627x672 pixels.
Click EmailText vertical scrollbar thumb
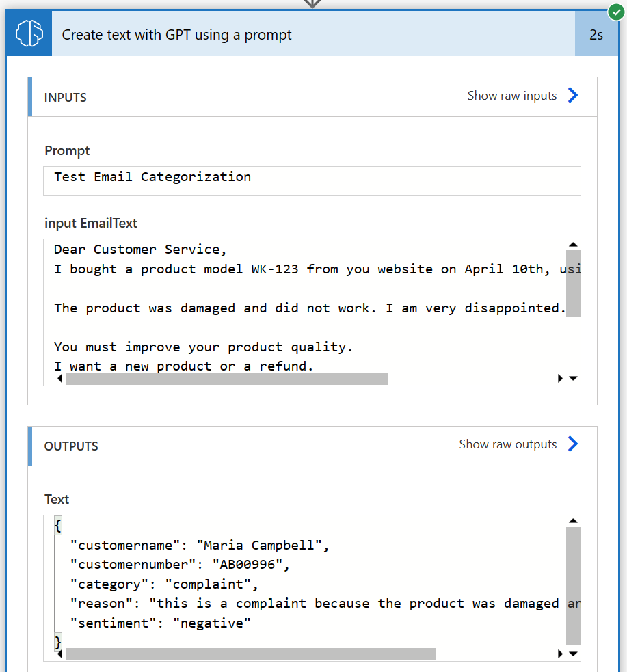pos(573,284)
